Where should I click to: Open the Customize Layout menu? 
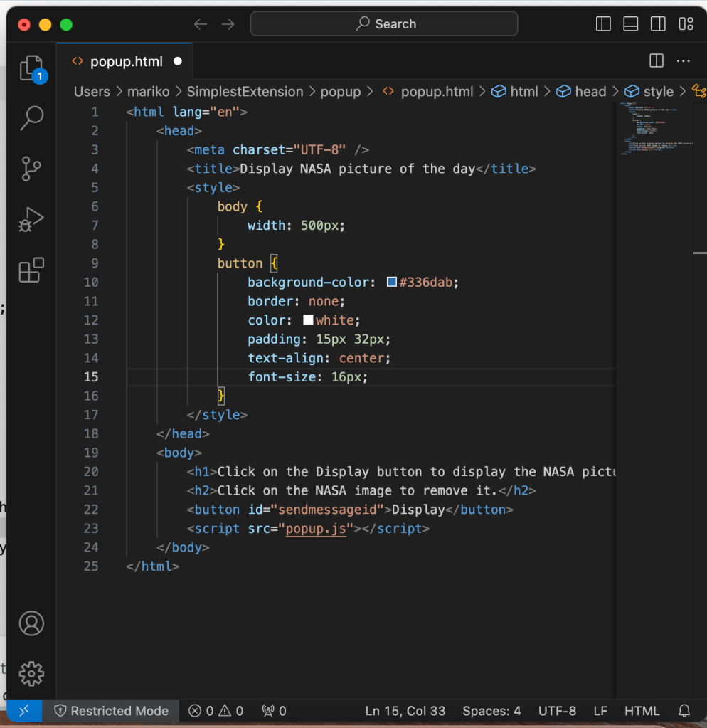click(686, 24)
